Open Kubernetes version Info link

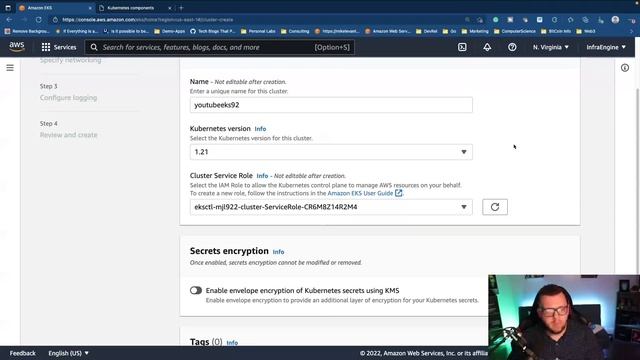(260, 129)
